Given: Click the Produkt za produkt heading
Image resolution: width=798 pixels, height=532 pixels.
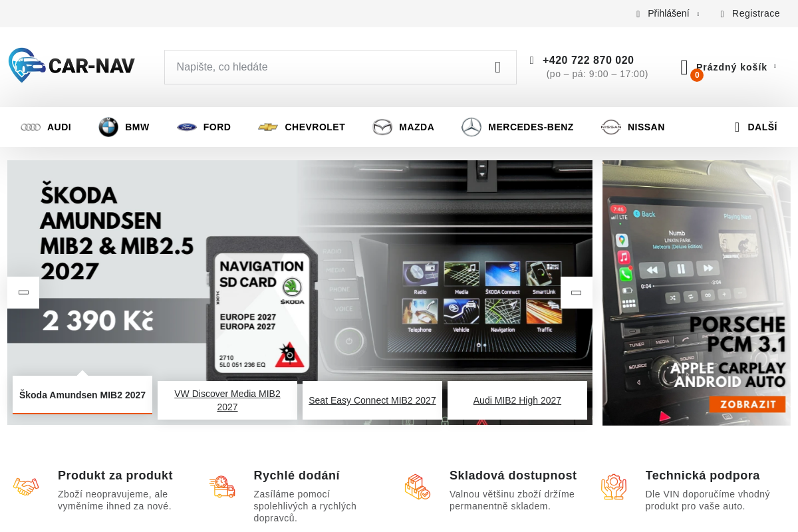Looking at the screenshot, I should [x=115, y=475].
